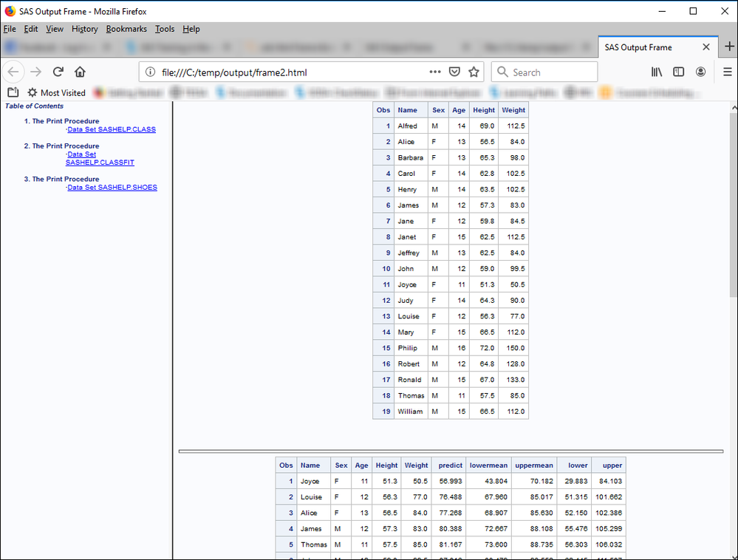Image resolution: width=738 pixels, height=560 pixels.
Task: Click Most Visited bookmarks folder
Action: (56, 92)
